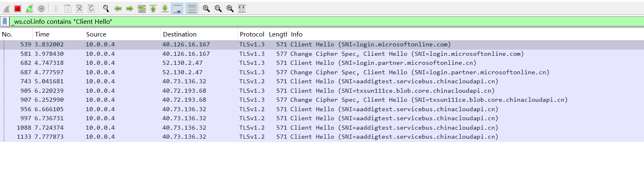
Task: Sort by the Source column header
Action: click(122, 34)
